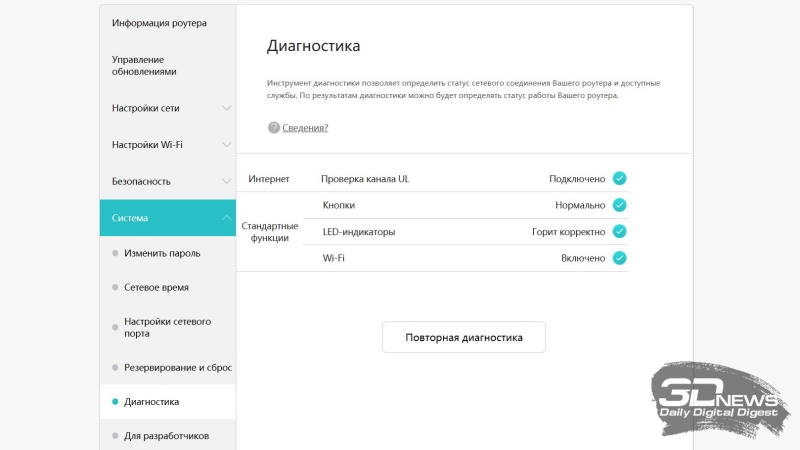The image size is (800, 450).
Task: Open Управление обновлениями menu item
Action: (x=144, y=65)
